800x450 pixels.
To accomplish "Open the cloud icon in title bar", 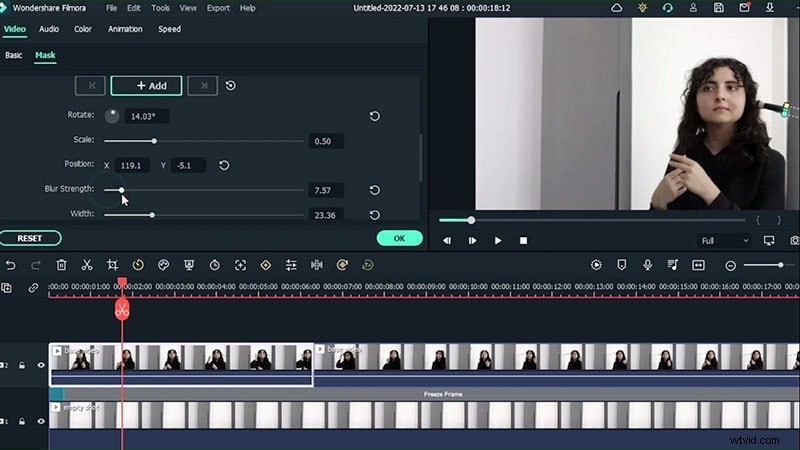I will coord(616,8).
